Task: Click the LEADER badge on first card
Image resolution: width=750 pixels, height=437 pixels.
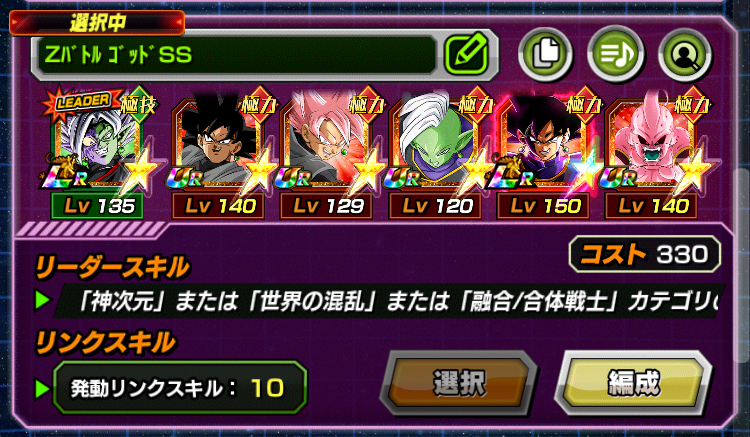Action: click(84, 101)
